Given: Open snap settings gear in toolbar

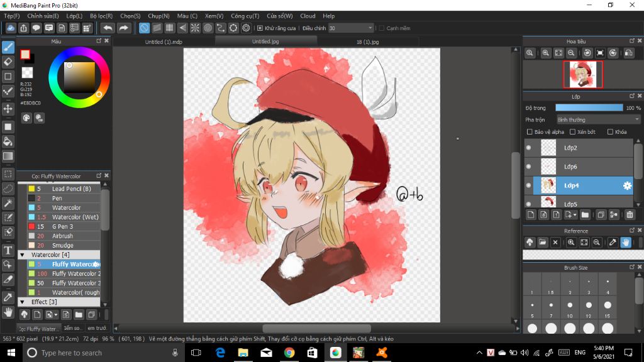Looking at the screenshot, I should [246, 28].
